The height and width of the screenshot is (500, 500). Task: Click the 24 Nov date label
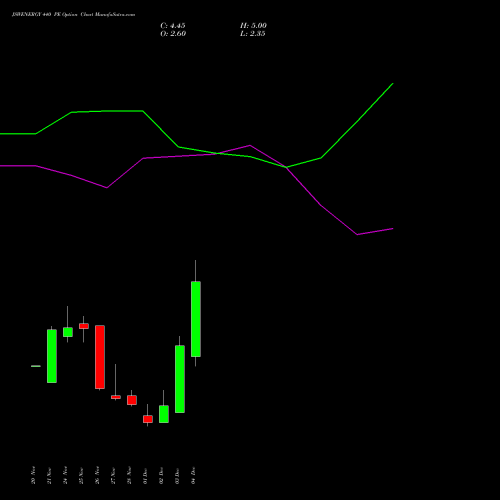[x=65, y=475]
